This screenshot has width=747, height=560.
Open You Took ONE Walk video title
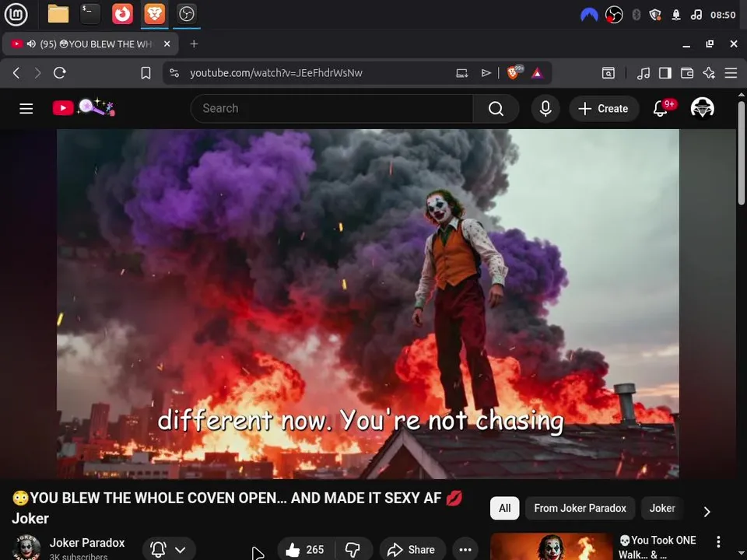(657, 547)
